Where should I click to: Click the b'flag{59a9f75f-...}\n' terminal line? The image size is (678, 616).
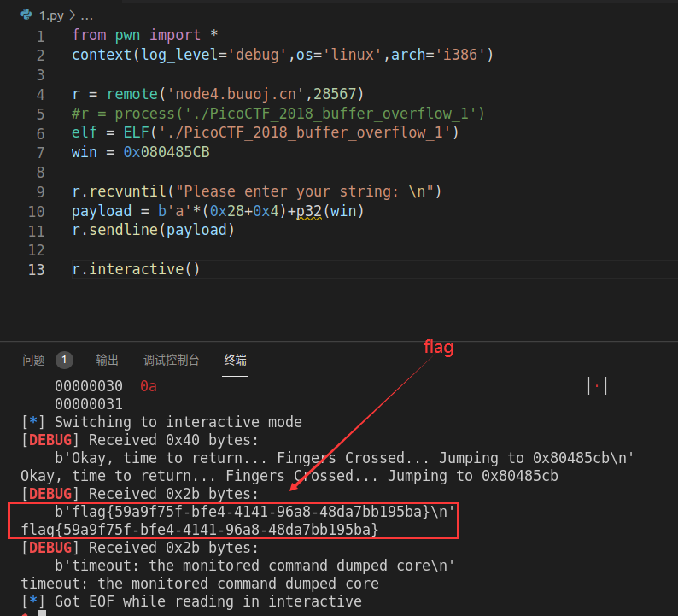point(255,512)
